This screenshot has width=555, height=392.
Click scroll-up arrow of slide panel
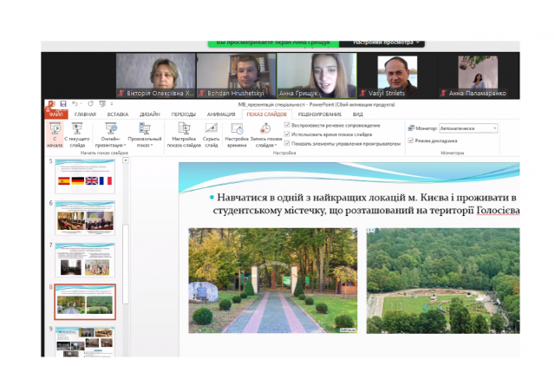pyautogui.click(x=125, y=160)
